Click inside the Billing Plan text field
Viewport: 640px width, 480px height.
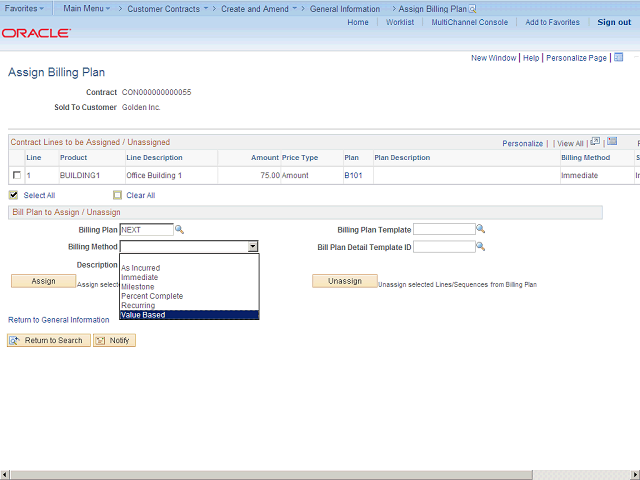tap(146, 230)
